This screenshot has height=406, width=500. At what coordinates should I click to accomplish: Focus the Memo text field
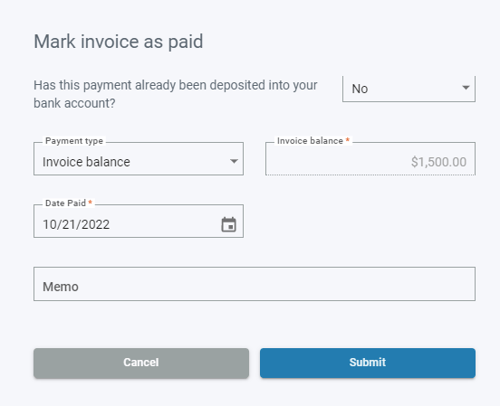254,284
